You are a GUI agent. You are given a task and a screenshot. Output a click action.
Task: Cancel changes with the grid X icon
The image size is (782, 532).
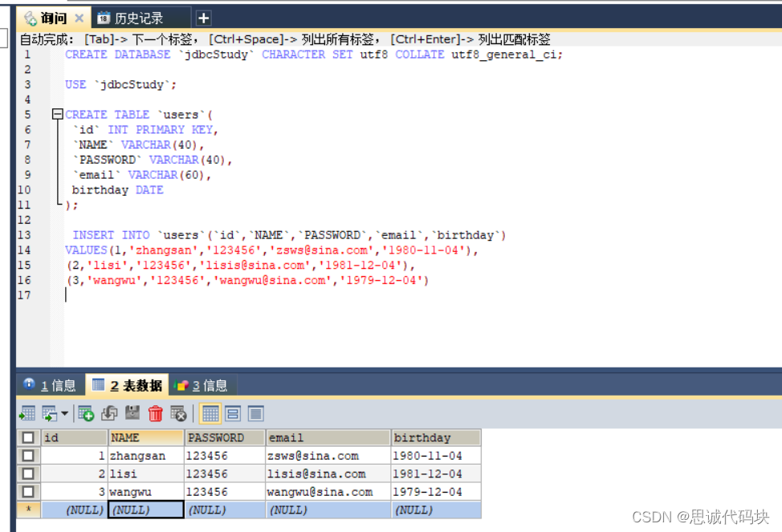tap(178, 413)
